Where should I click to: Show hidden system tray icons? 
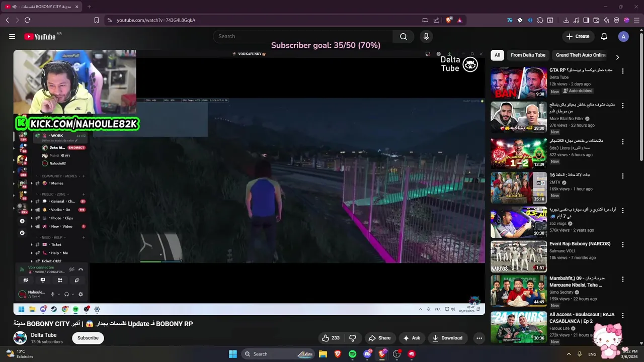tap(569, 354)
